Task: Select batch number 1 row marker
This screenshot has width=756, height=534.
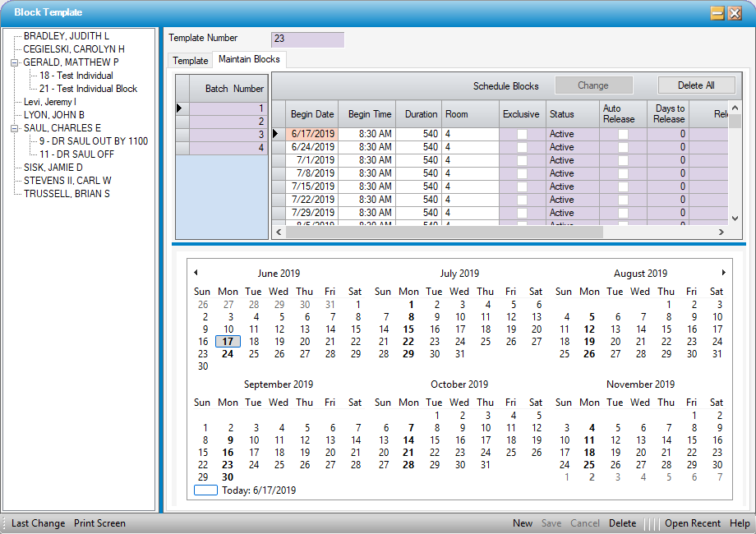Action: [x=182, y=108]
